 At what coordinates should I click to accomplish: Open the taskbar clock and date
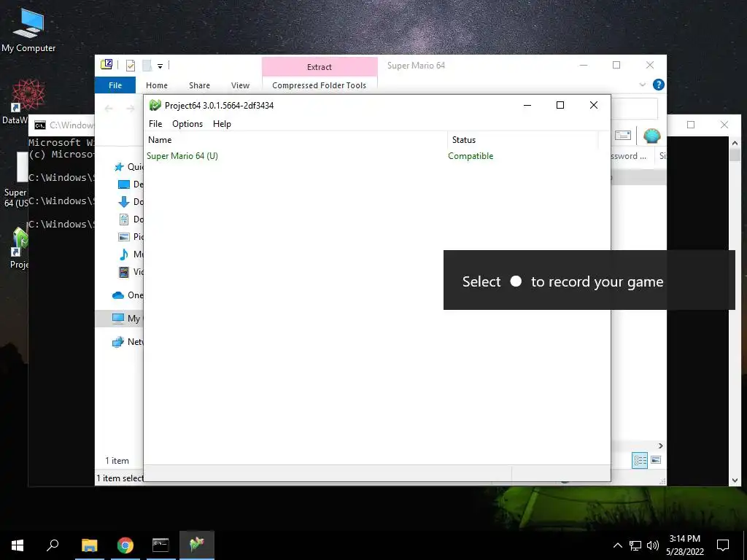pos(684,545)
